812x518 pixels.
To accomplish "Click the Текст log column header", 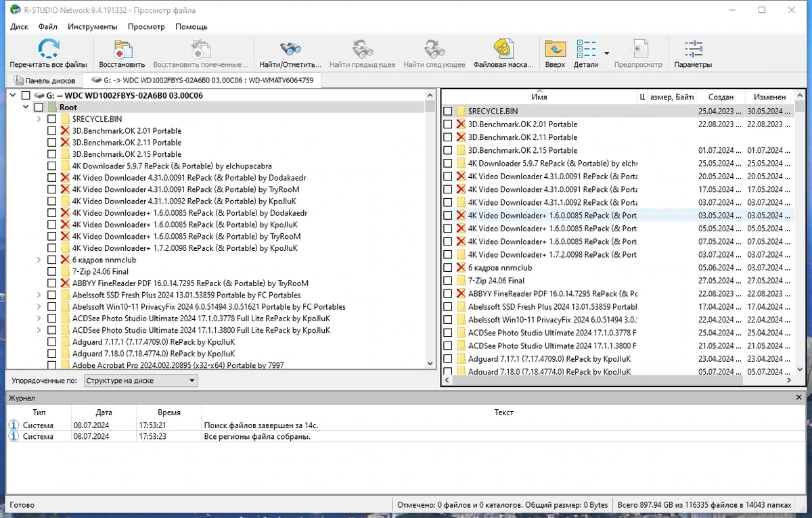I will pos(504,412).
